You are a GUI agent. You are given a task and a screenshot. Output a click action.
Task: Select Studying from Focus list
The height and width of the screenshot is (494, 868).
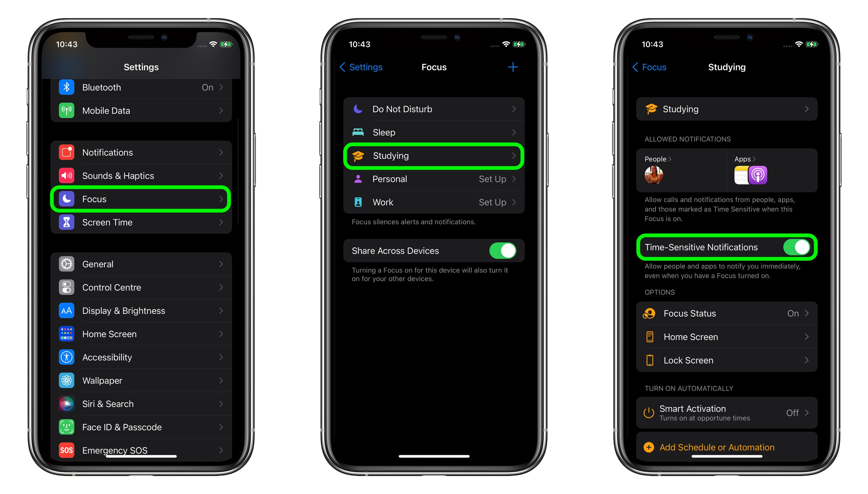pyautogui.click(x=434, y=156)
